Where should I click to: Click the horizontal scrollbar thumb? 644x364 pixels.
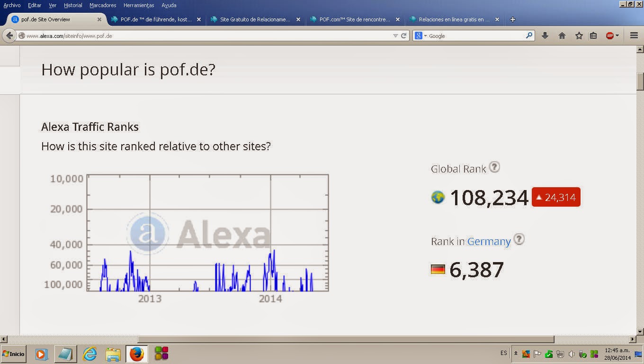346,339
